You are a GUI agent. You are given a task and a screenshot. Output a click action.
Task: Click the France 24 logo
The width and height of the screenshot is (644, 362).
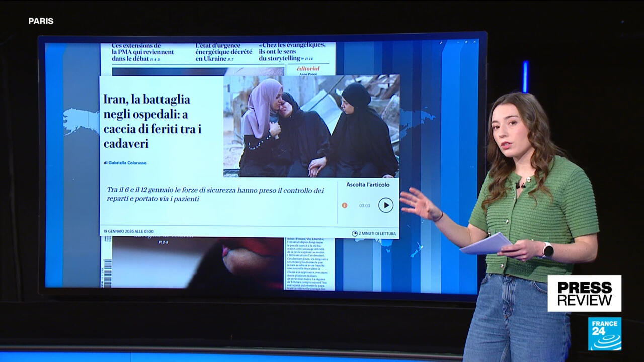click(604, 333)
